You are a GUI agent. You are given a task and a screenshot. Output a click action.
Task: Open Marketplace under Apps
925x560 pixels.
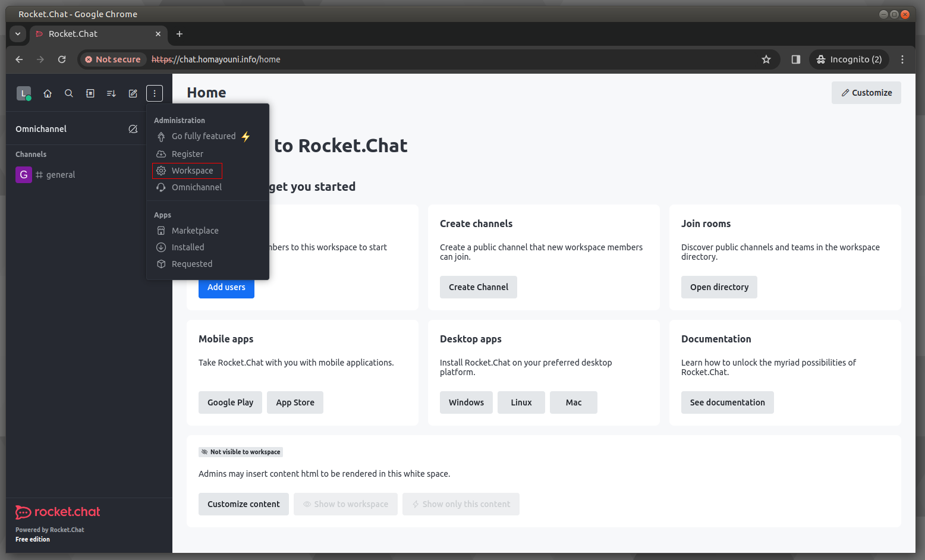(x=207, y=231)
